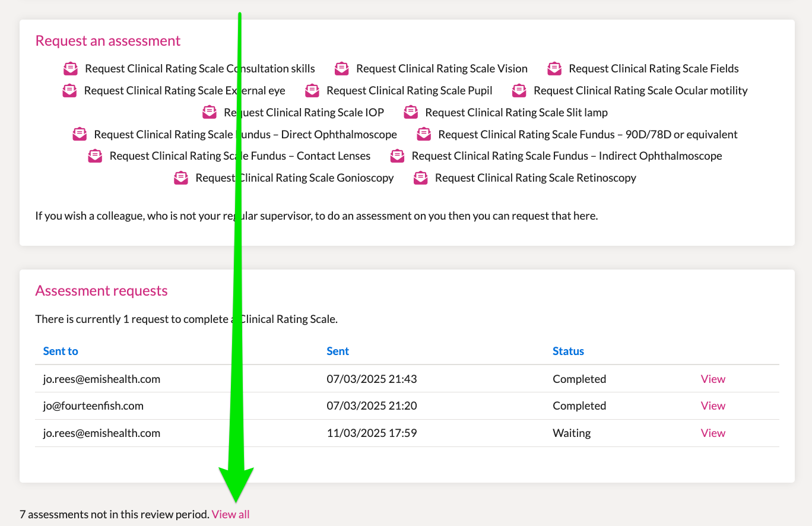Click envelope icon beside Retinoscopy request
812x526 pixels.
420,178
